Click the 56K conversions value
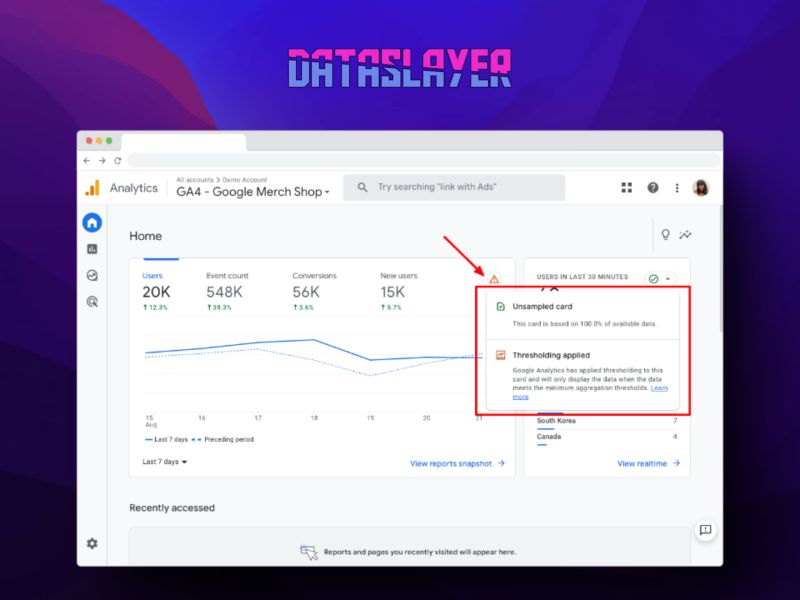Image resolution: width=800 pixels, height=600 pixels. click(x=306, y=292)
